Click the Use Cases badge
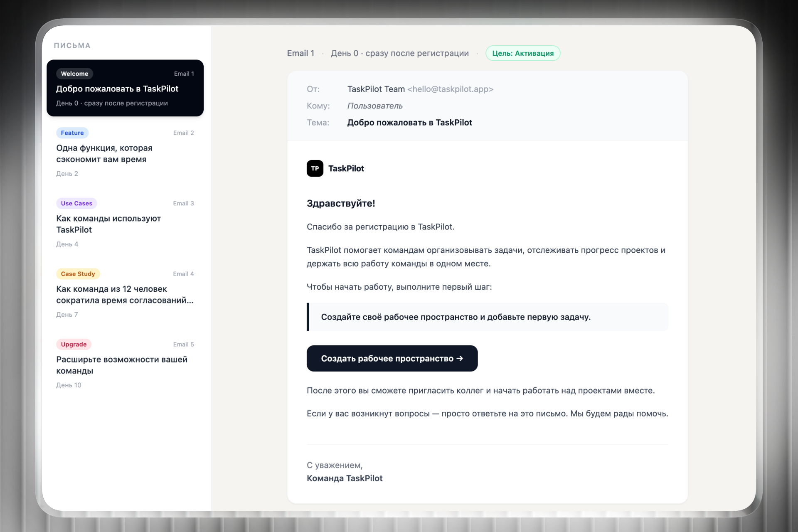The image size is (798, 532). [x=76, y=203]
